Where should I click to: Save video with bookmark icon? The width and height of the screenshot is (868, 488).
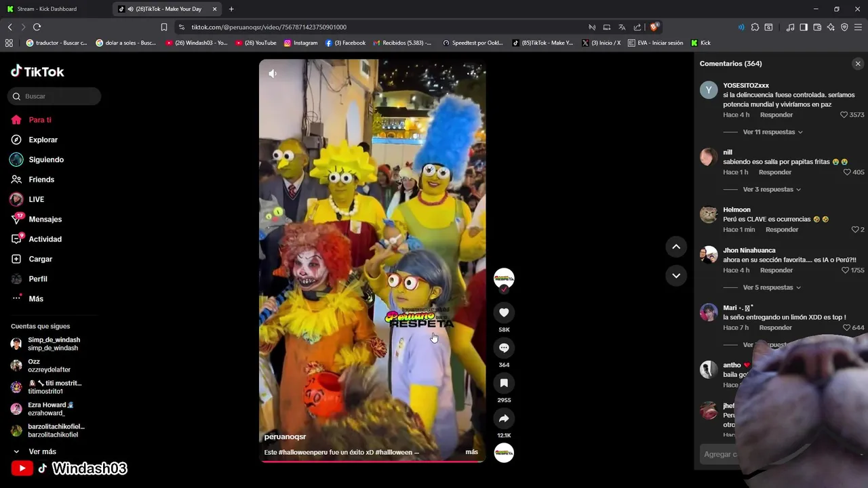[x=504, y=383]
